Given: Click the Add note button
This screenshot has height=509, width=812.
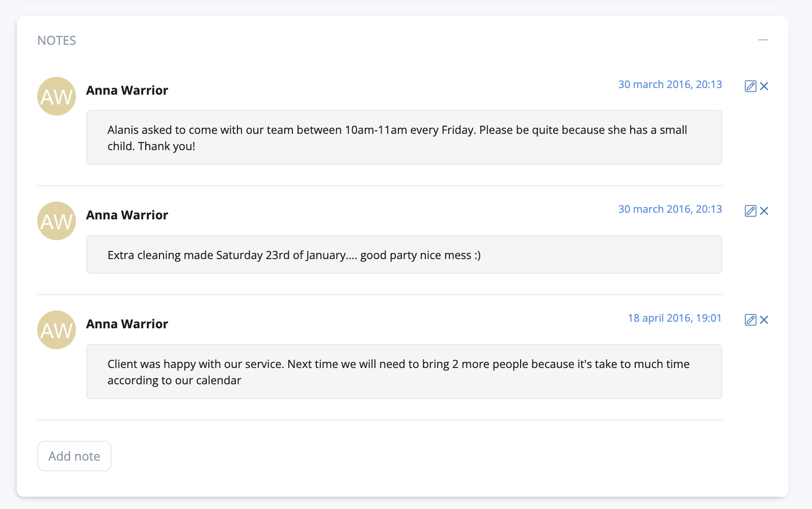Looking at the screenshot, I should (74, 456).
